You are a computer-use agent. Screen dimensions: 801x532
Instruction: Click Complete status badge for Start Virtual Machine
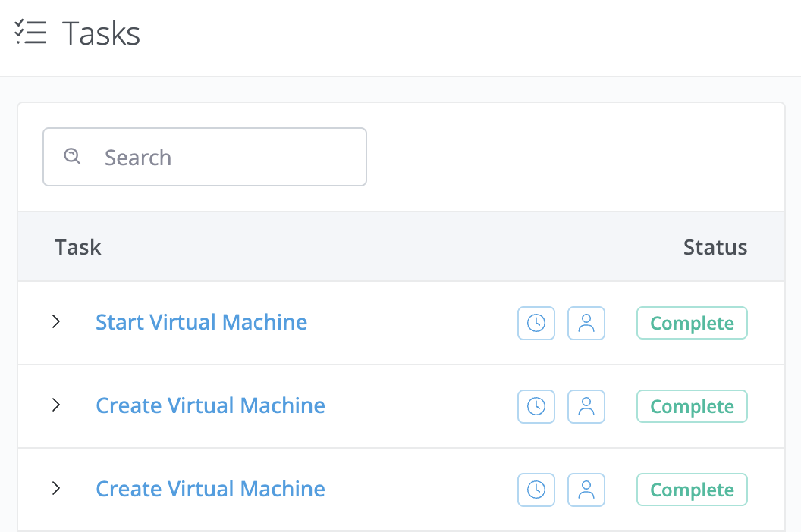pyautogui.click(x=692, y=323)
